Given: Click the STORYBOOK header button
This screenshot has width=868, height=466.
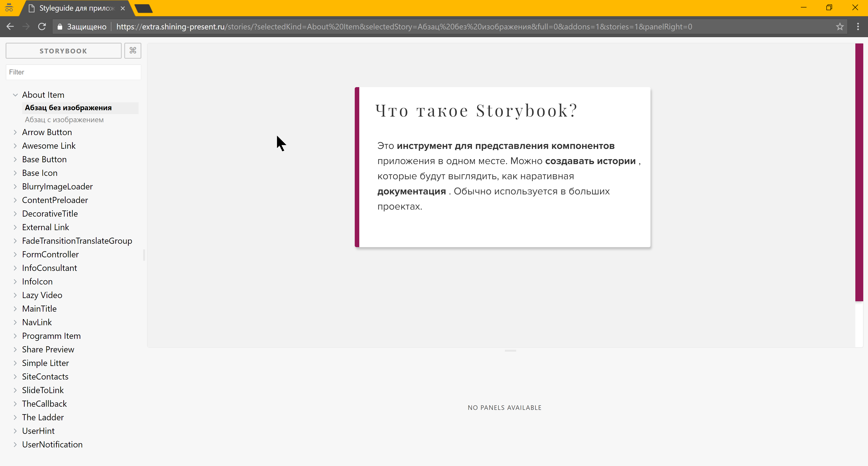Looking at the screenshot, I should coord(63,50).
